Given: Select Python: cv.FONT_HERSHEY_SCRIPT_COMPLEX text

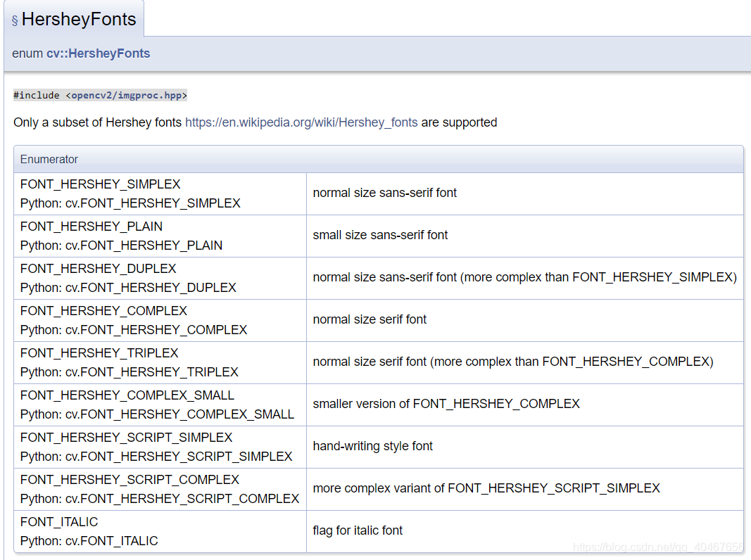Looking at the screenshot, I should coord(160,499).
